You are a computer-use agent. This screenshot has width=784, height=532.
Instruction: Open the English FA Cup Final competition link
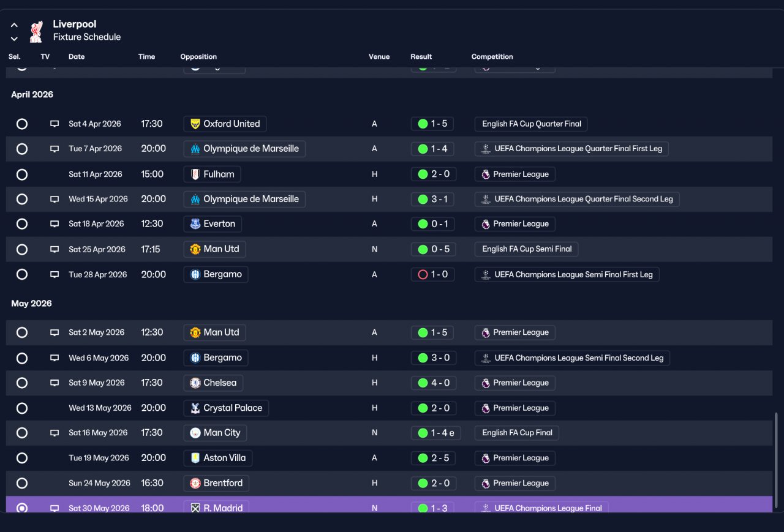517,433
